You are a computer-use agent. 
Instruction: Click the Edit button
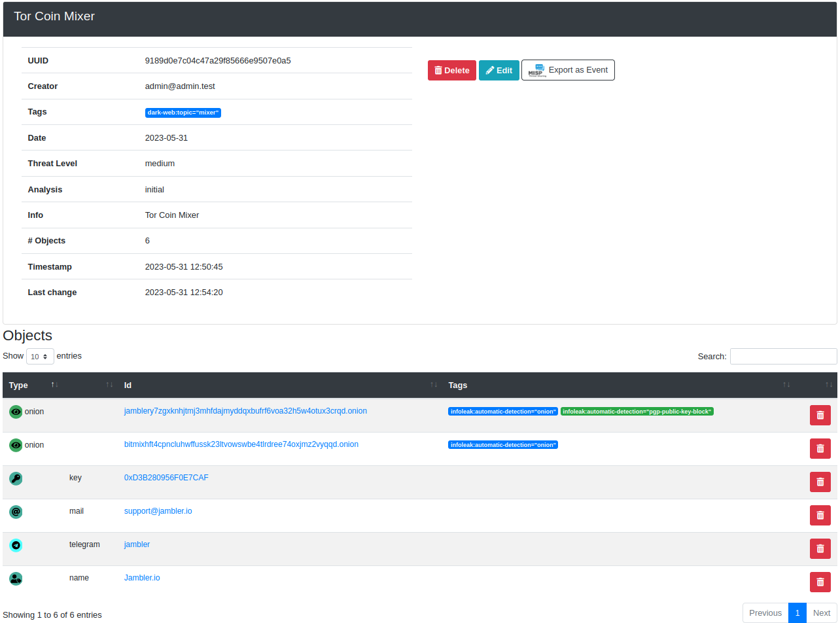[x=499, y=71]
